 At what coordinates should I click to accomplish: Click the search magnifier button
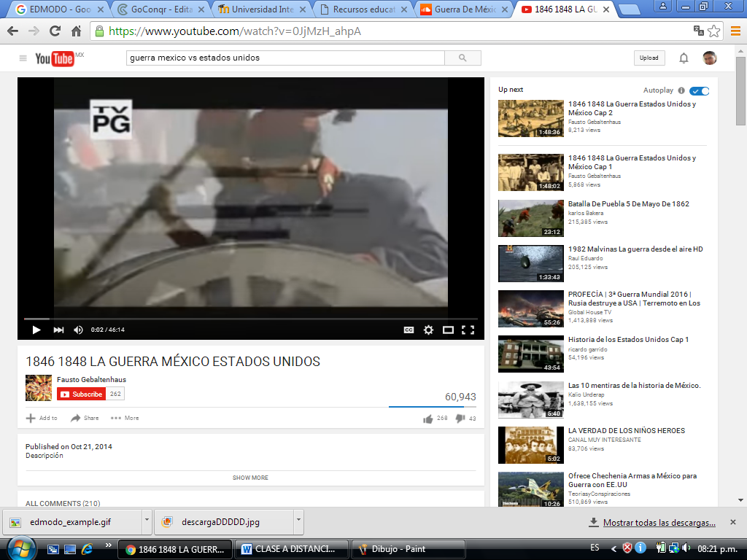coord(462,58)
